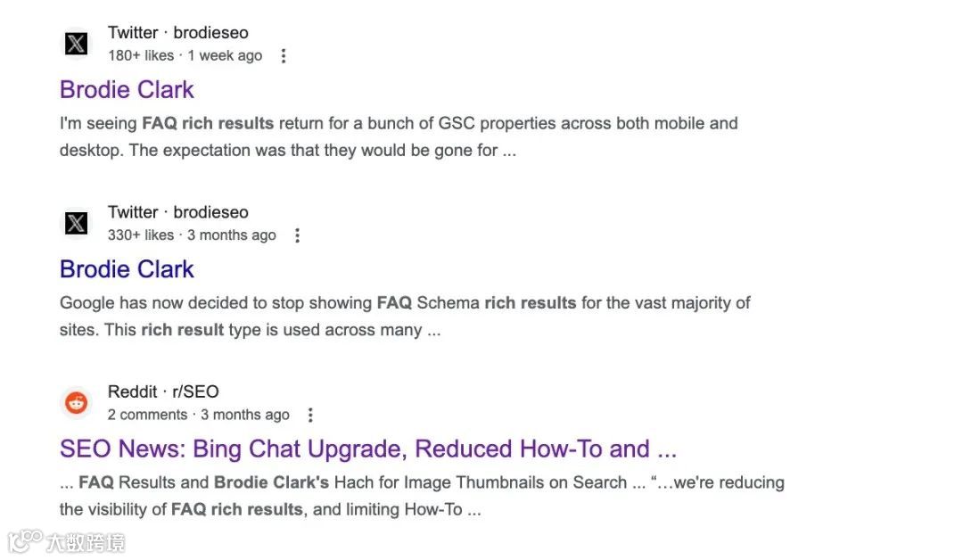This screenshot has width=963, height=560.
Task: Click the 大数跨境 watermark text
Action: (x=86, y=542)
